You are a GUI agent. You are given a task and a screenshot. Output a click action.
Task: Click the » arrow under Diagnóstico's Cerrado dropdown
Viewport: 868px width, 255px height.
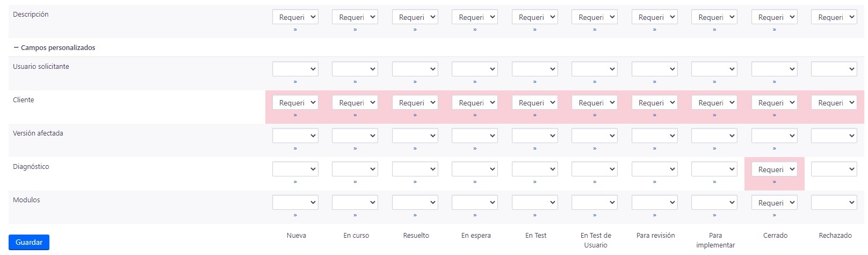tap(775, 182)
